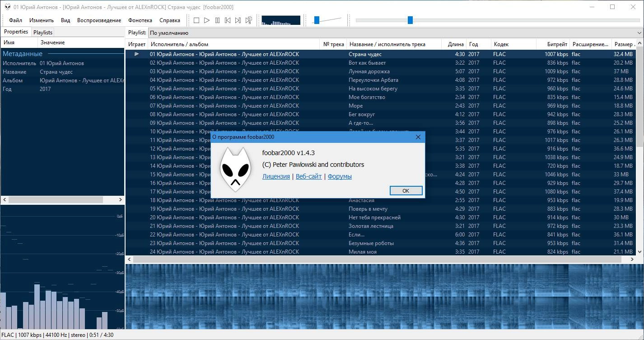644x340 pixels.
Task: Click playlist horizontal scrollbar left arrow
Action: (x=130, y=260)
